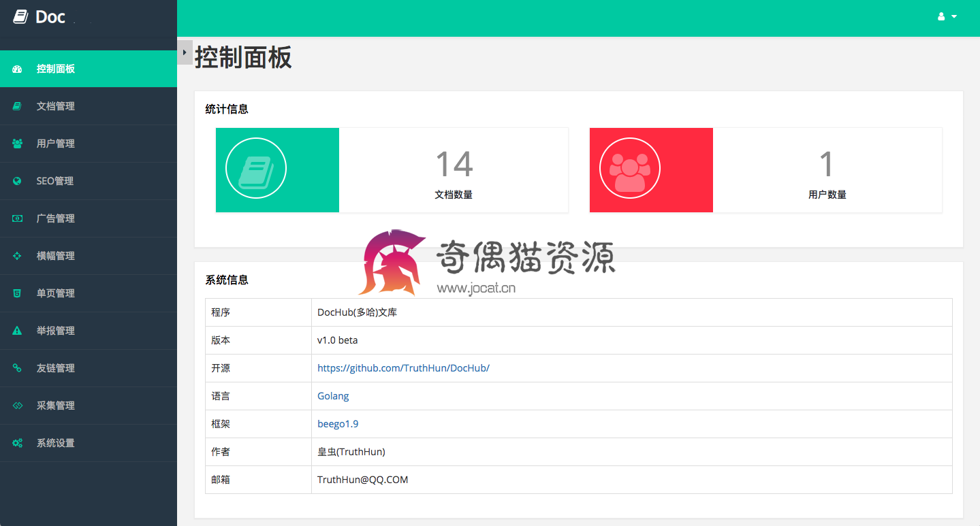Click the green document count book icon
Image resolution: width=980 pixels, height=526 pixels.
[x=256, y=168]
